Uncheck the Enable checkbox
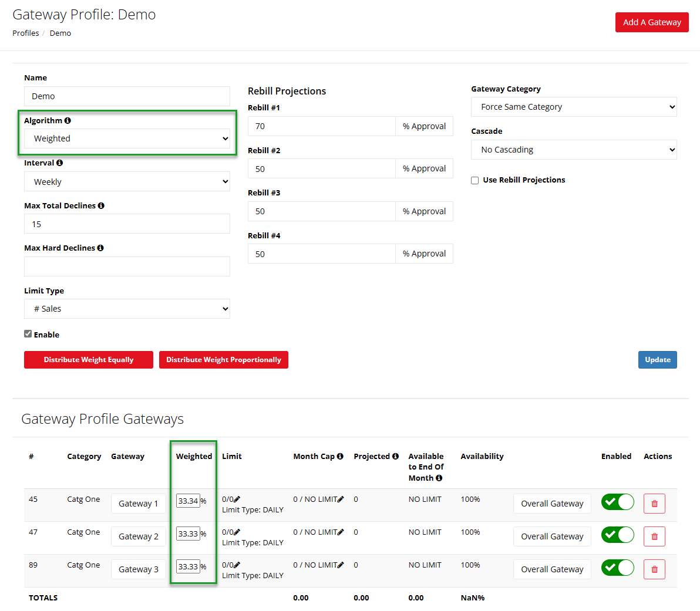 point(28,334)
